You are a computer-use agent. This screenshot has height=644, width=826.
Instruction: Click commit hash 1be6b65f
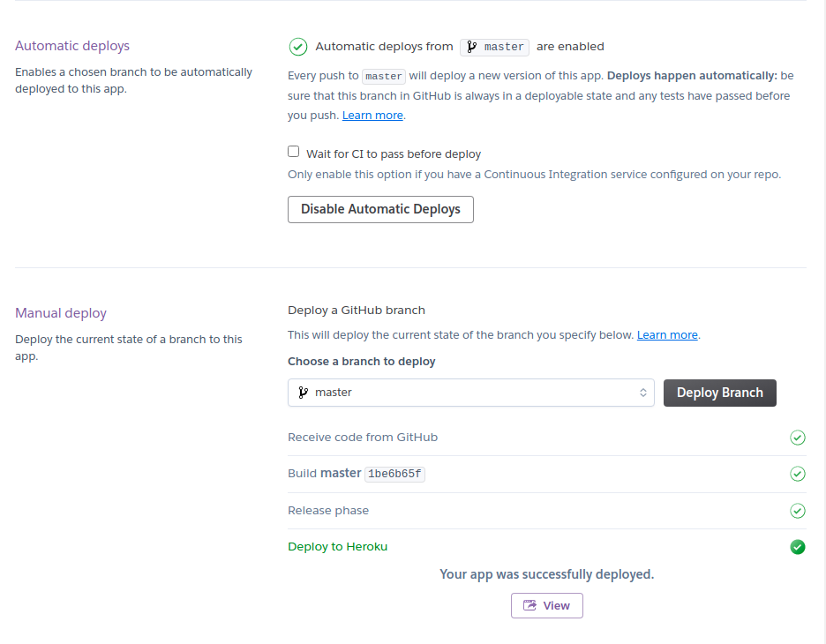(394, 474)
